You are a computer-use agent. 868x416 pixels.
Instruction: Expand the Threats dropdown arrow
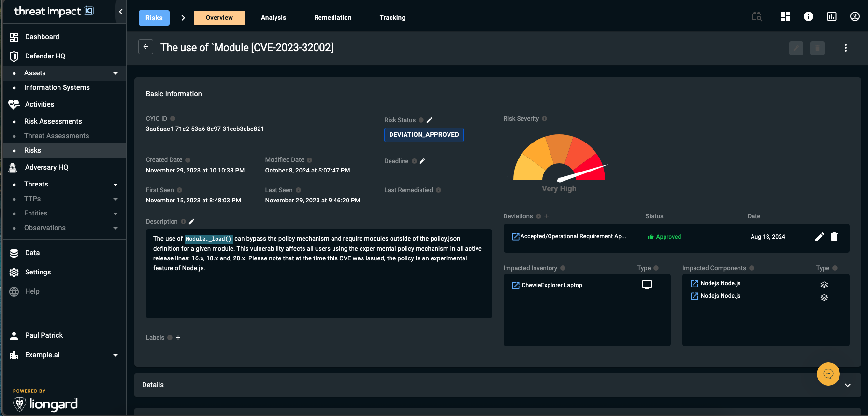click(x=116, y=185)
